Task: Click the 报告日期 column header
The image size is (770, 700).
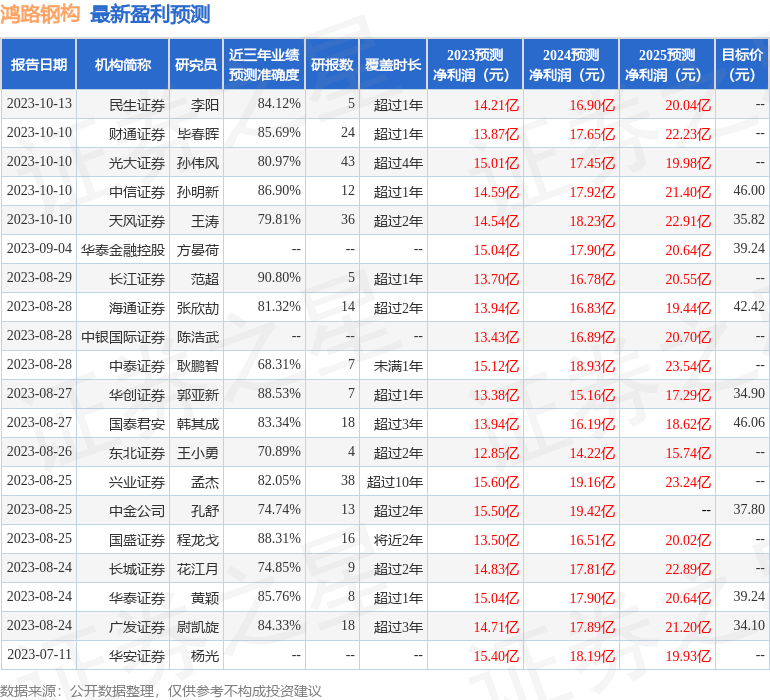Action: click(39, 65)
